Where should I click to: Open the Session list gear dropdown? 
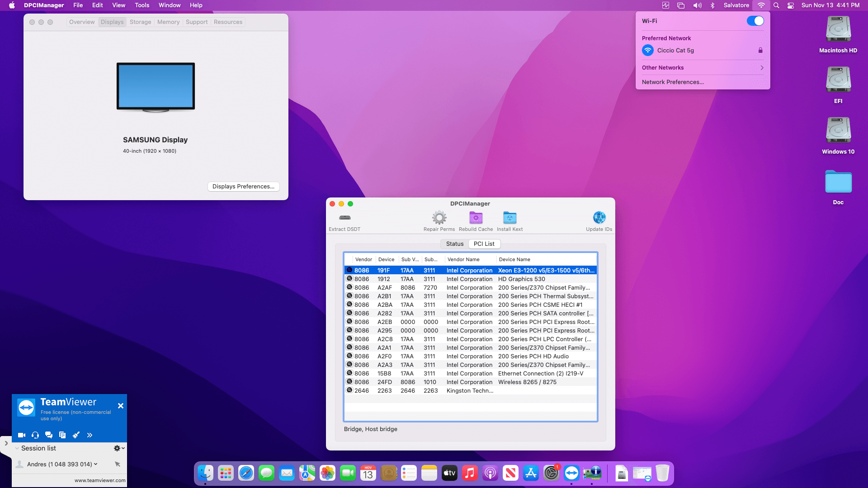pyautogui.click(x=119, y=448)
